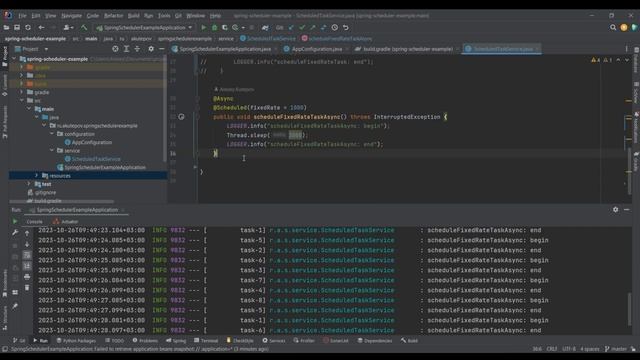Commit changes with the green checkmark icon
This screenshot has height=360, width=640.
click(x=302, y=27)
